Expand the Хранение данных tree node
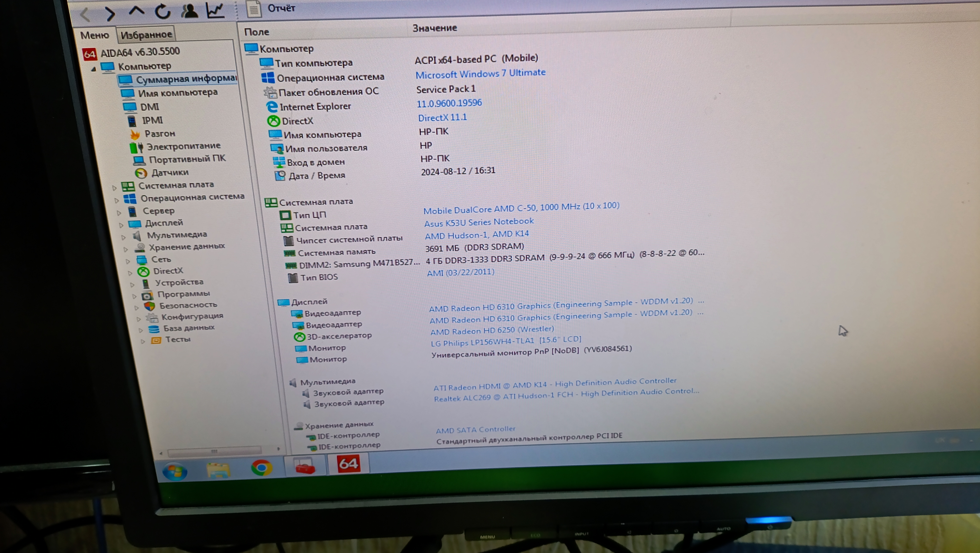Viewport: 980px width, 553px height. point(126,250)
